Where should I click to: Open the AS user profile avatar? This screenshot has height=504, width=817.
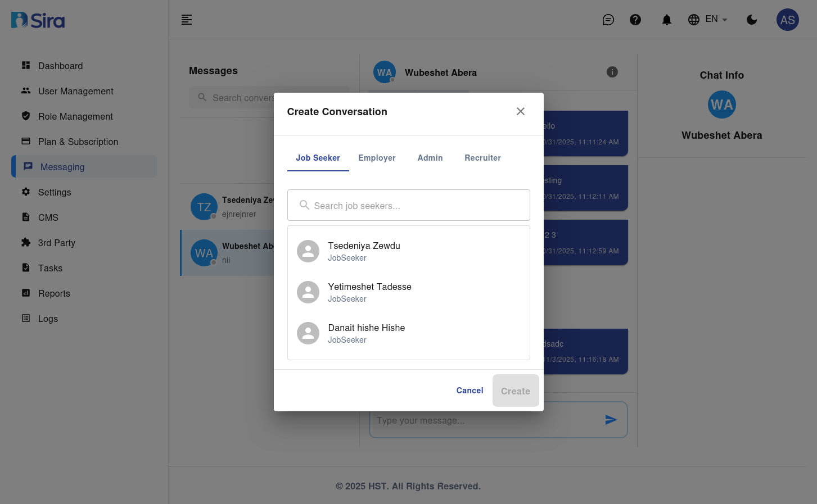787,20
